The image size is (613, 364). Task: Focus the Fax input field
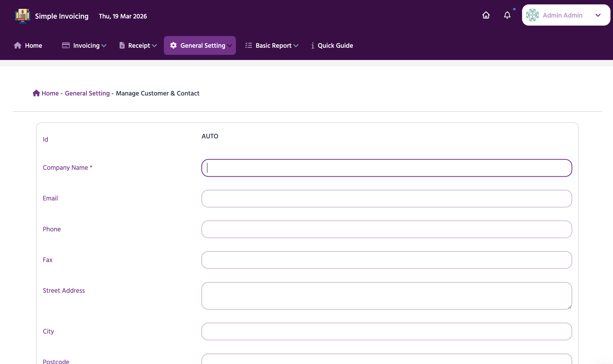(x=387, y=260)
